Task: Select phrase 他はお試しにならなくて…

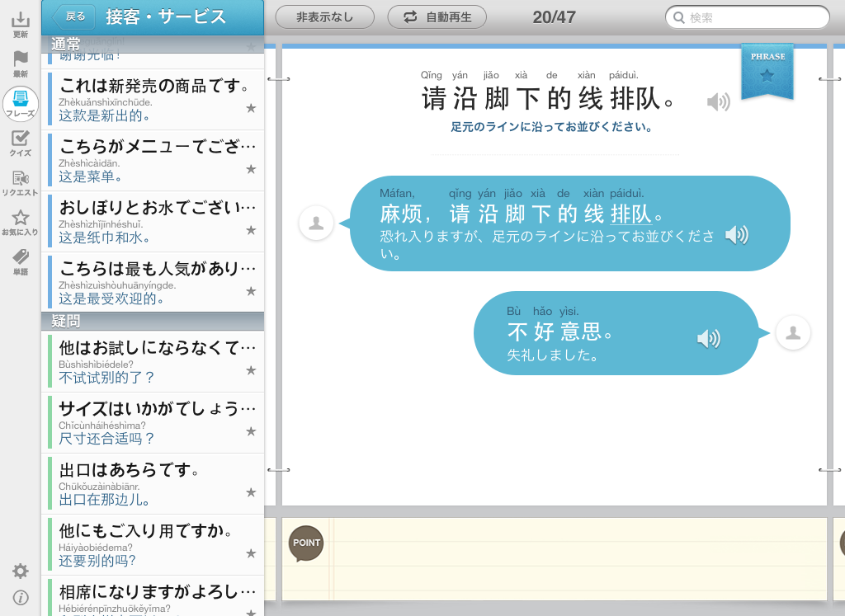Action: click(153, 361)
